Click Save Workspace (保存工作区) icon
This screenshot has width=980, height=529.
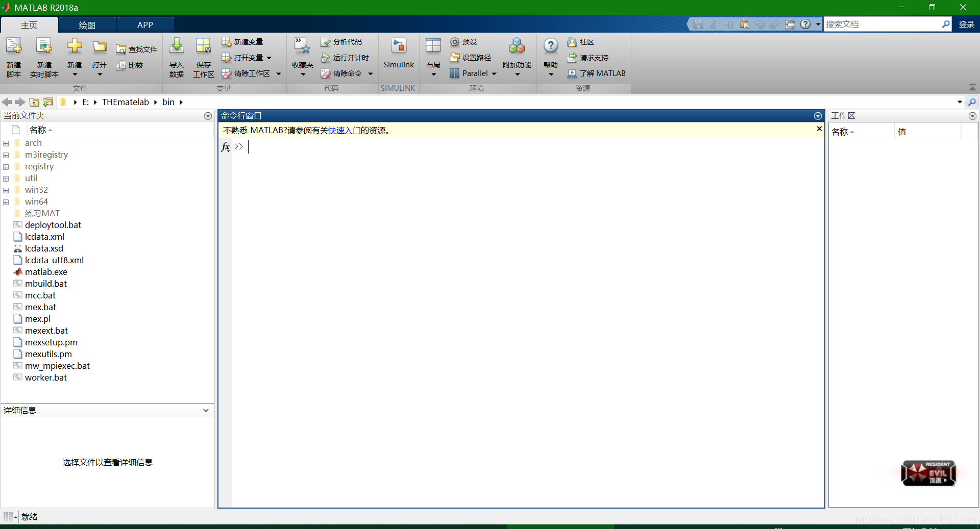(x=203, y=46)
